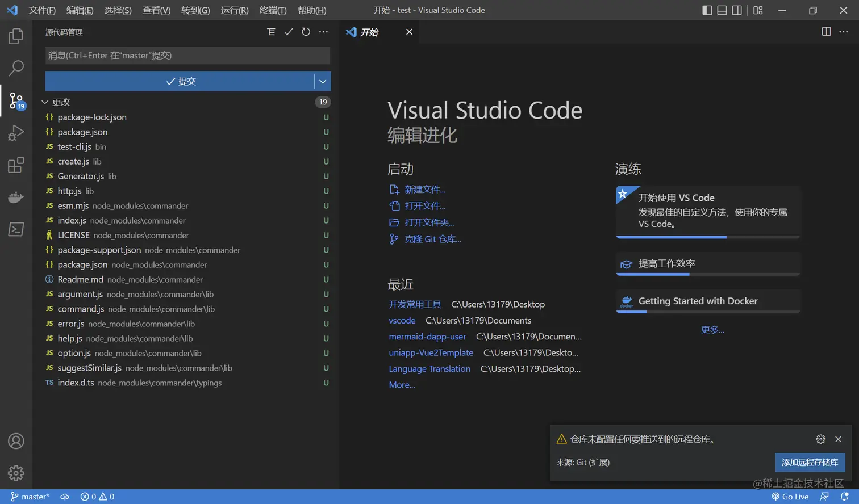859x504 pixels.
Task: Toggle the secondary sidebar layout button
Action: click(737, 10)
